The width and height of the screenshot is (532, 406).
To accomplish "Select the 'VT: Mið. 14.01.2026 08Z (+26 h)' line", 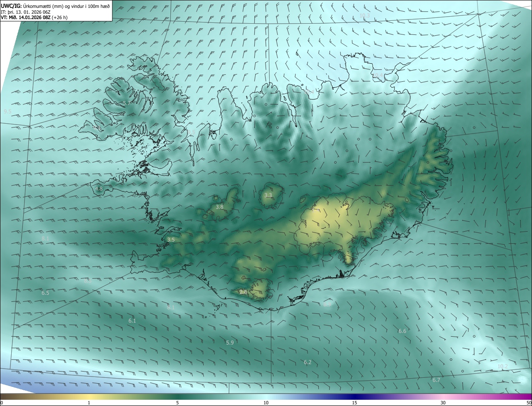I will (34, 17).
